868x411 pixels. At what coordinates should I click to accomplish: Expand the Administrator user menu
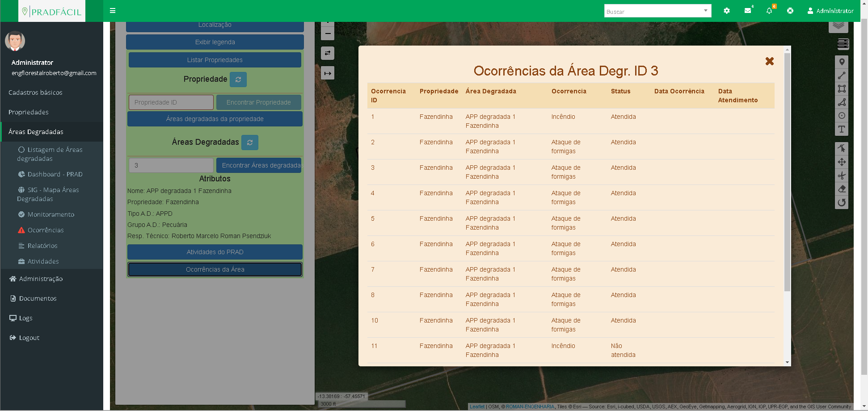pos(830,11)
